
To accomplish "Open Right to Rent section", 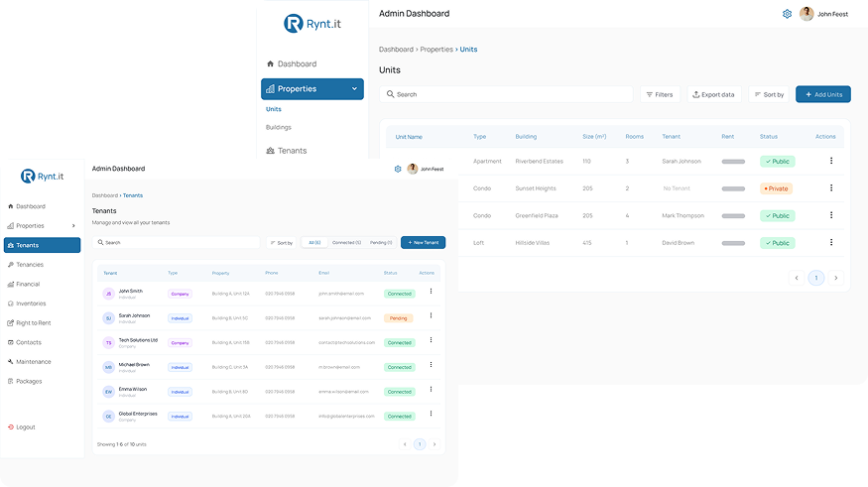I will pyautogui.click(x=35, y=323).
